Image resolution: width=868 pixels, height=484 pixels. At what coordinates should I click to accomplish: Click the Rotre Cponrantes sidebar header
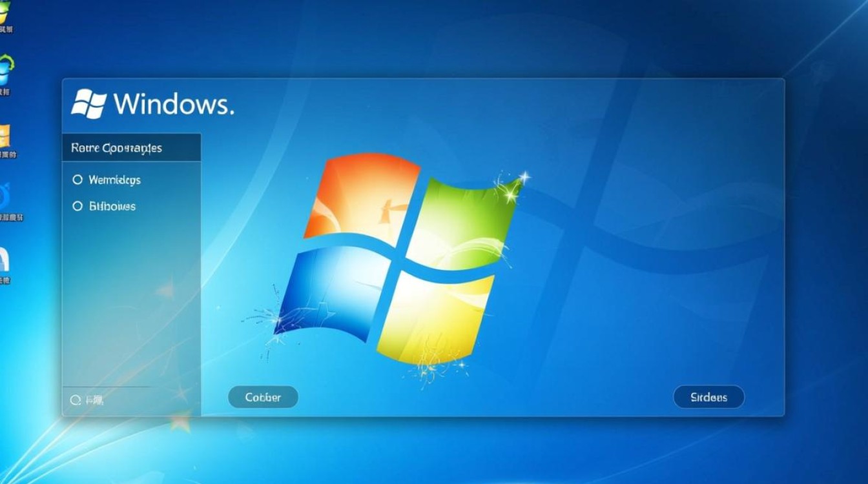pyautogui.click(x=117, y=148)
